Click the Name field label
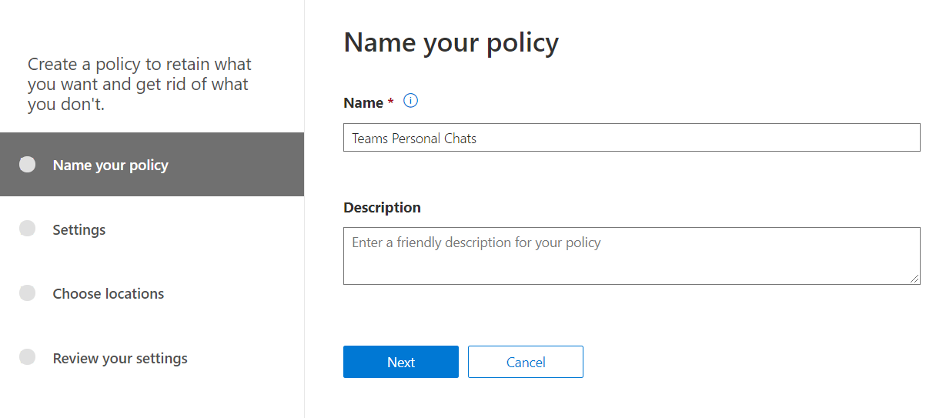Image resolution: width=936 pixels, height=418 pixels. [x=364, y=103]
